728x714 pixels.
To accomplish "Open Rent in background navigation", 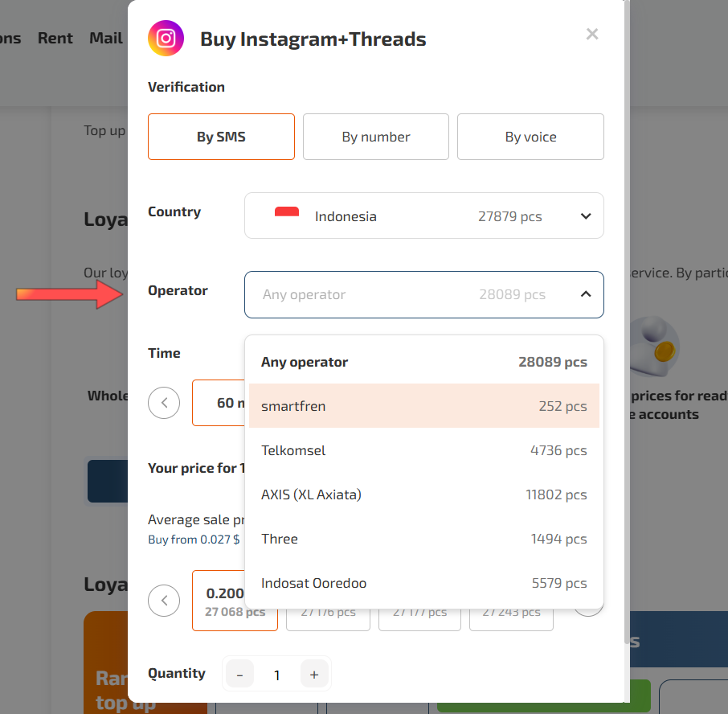I will coord(55,38).
